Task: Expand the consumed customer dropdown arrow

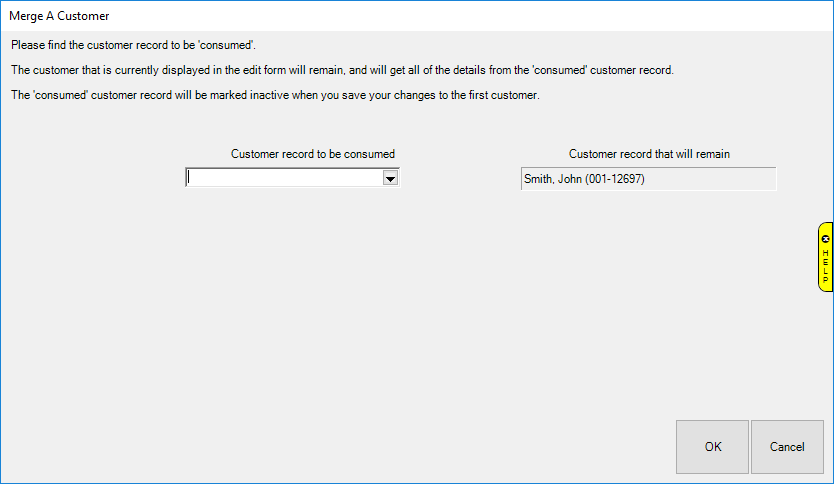Action: (391, 178)
